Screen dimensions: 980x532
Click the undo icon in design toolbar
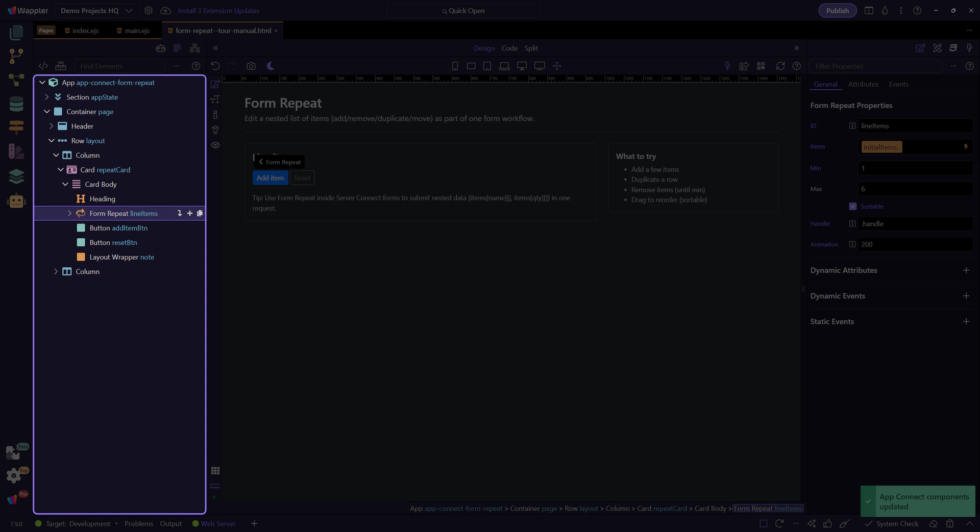(x=215, y=66)
